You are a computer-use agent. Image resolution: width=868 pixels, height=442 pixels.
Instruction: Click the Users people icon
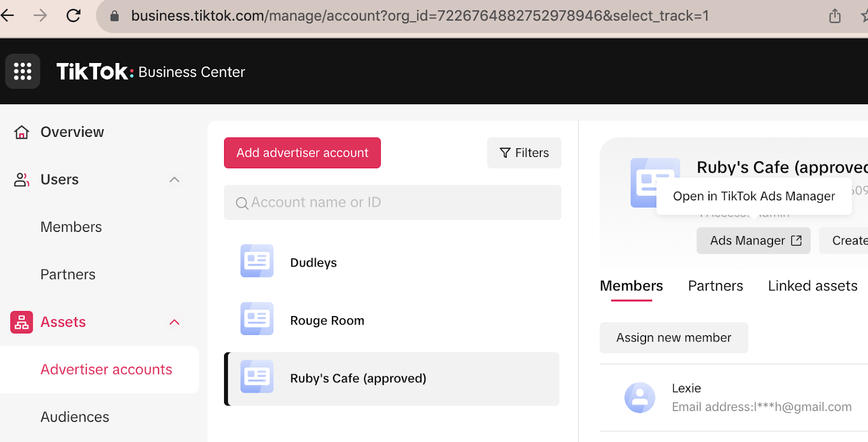tap(22, 180)
